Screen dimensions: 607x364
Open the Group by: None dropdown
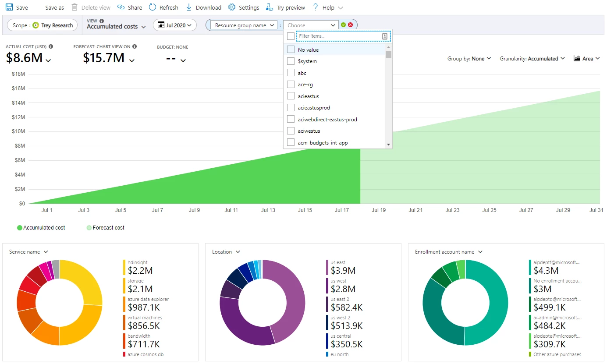tap(469, 58)
